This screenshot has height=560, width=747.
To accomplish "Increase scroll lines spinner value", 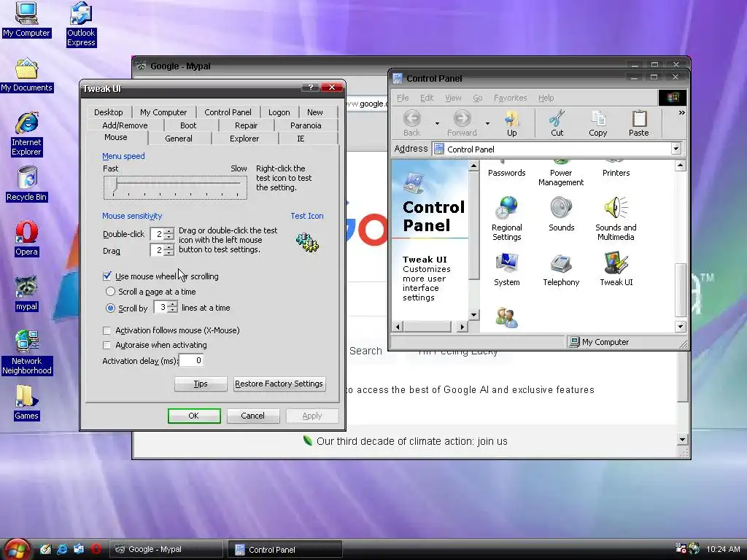I will click(x=172, y=304).
